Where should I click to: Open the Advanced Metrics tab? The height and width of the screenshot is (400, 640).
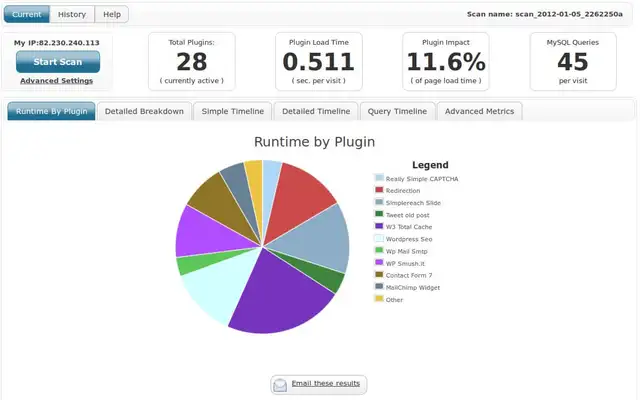click(x=479, y=111)
